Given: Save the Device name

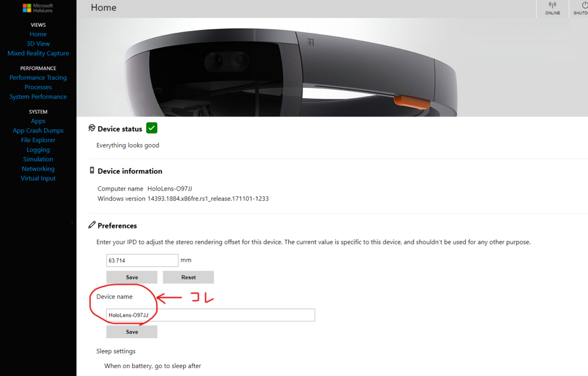Looking at the screenshot, I should [131, 332].
